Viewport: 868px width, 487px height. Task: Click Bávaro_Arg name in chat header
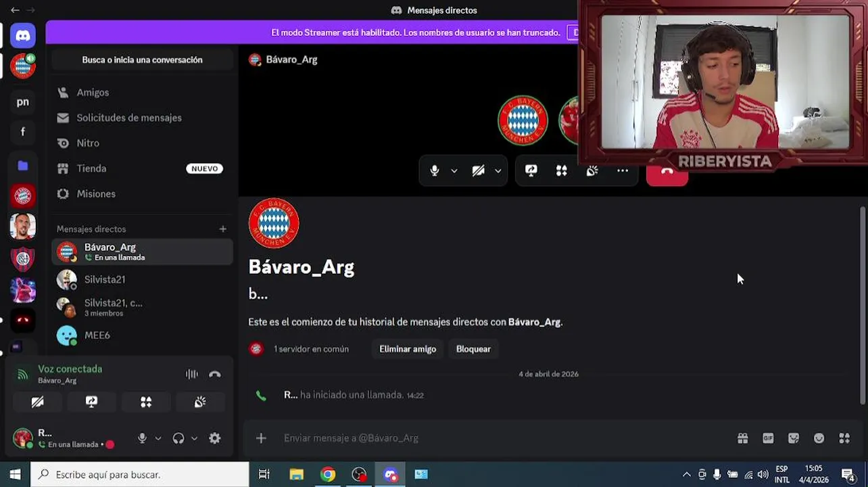[x=291, y=60]
